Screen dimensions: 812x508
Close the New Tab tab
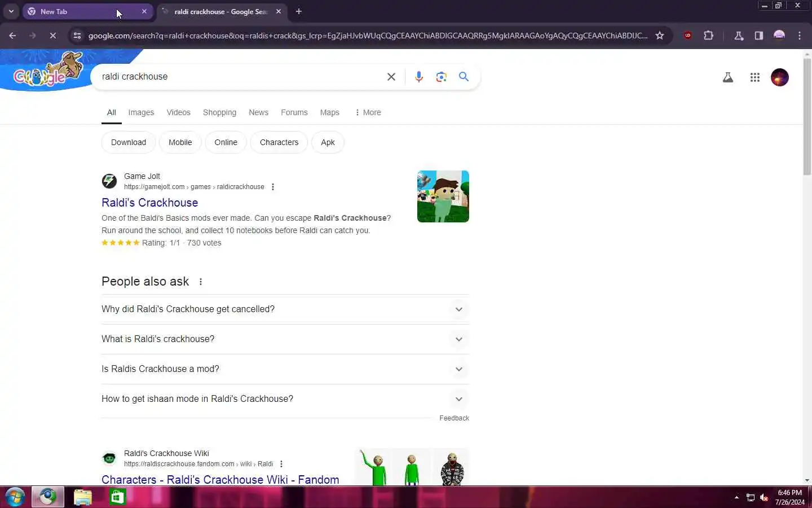pos(144,11)
